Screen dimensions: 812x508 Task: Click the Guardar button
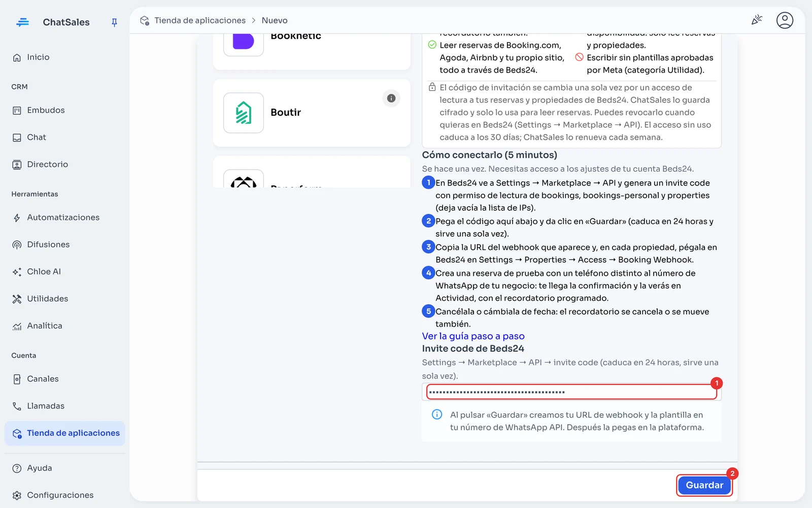[704, 485]
